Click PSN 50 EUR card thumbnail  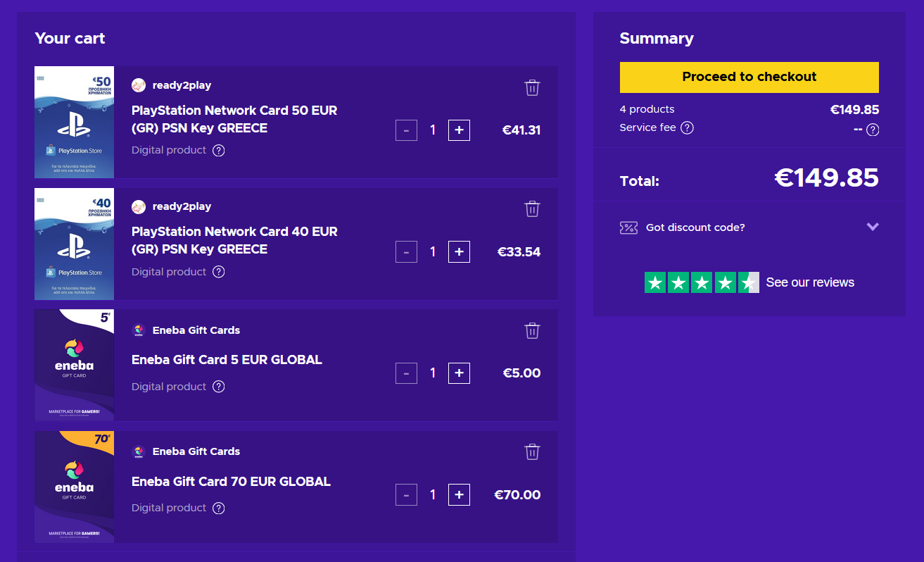pyautogui.click(x=74, y=123)
